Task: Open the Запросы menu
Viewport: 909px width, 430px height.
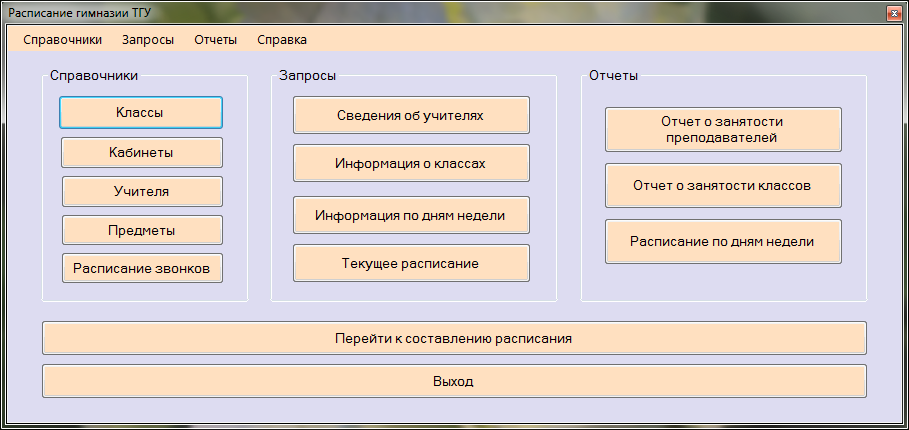Action: click(x=148, y=40)
